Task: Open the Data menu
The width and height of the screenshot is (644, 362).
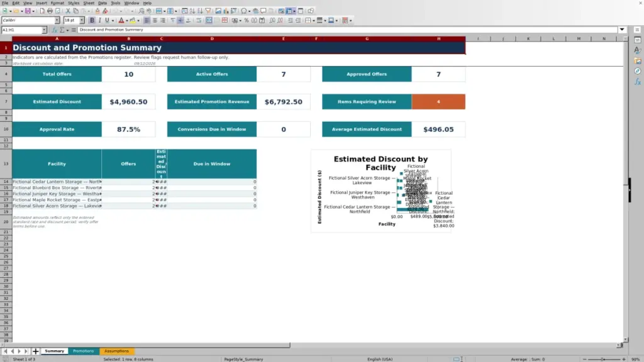Action: (103, 3)
